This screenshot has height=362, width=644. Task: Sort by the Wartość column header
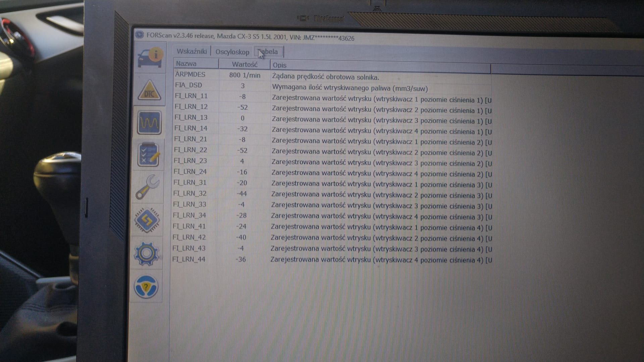(245, 64)
